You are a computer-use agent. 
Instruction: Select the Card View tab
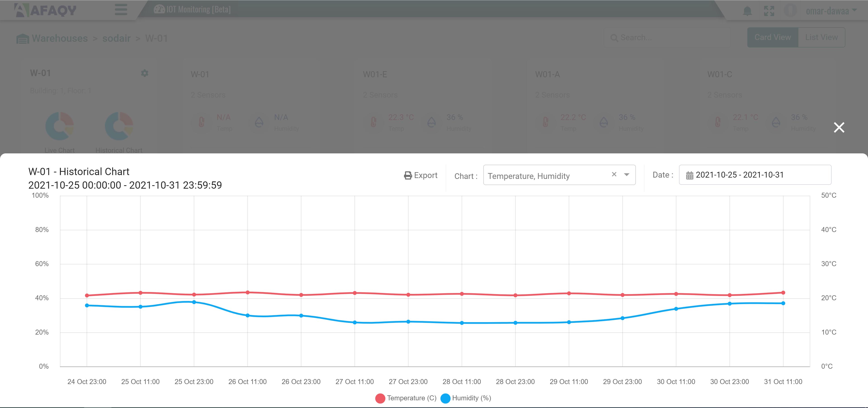pos(773,37)
